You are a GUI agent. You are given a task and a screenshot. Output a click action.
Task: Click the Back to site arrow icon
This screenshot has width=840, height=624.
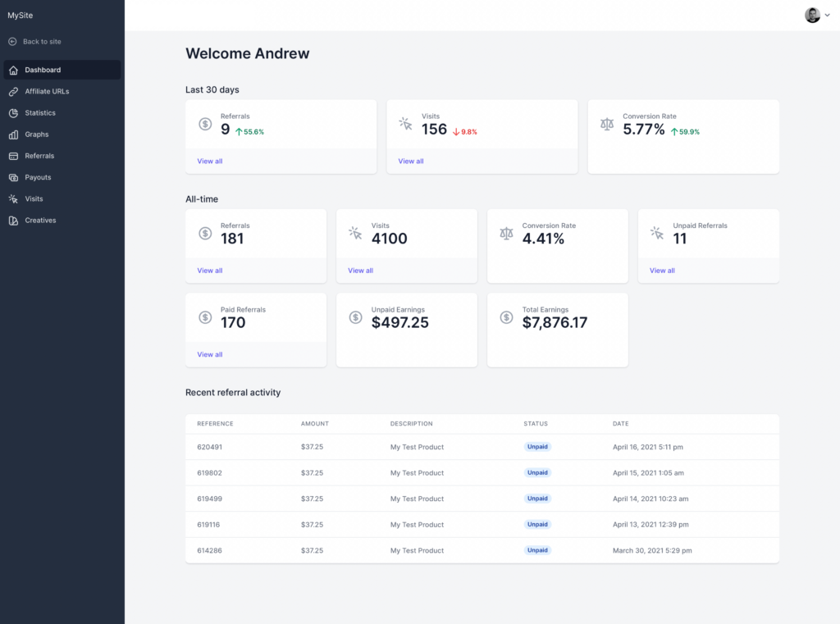[x=12, y=41]
